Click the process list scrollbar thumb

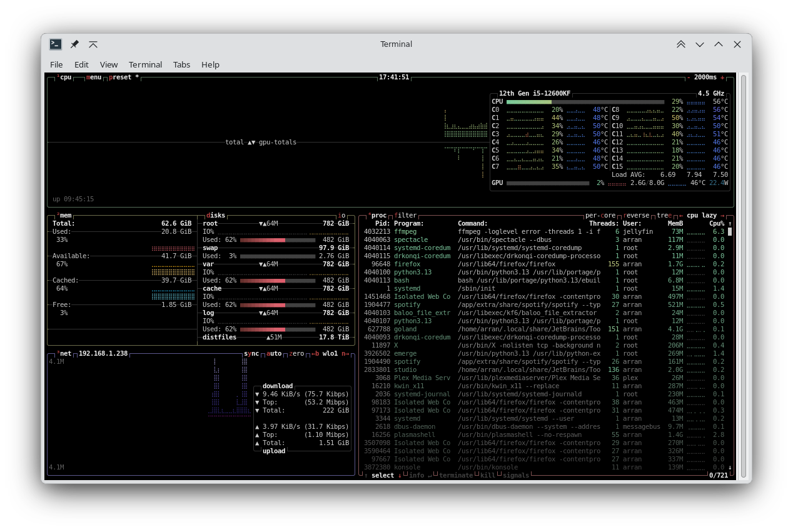(x=730, y=231)
